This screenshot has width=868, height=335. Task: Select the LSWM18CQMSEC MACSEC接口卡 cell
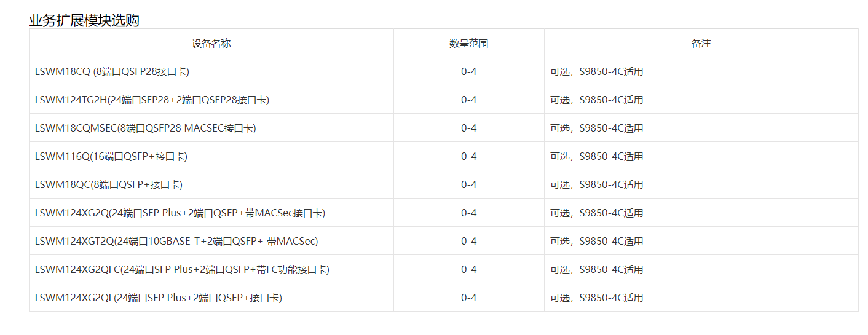click(145, 128)
